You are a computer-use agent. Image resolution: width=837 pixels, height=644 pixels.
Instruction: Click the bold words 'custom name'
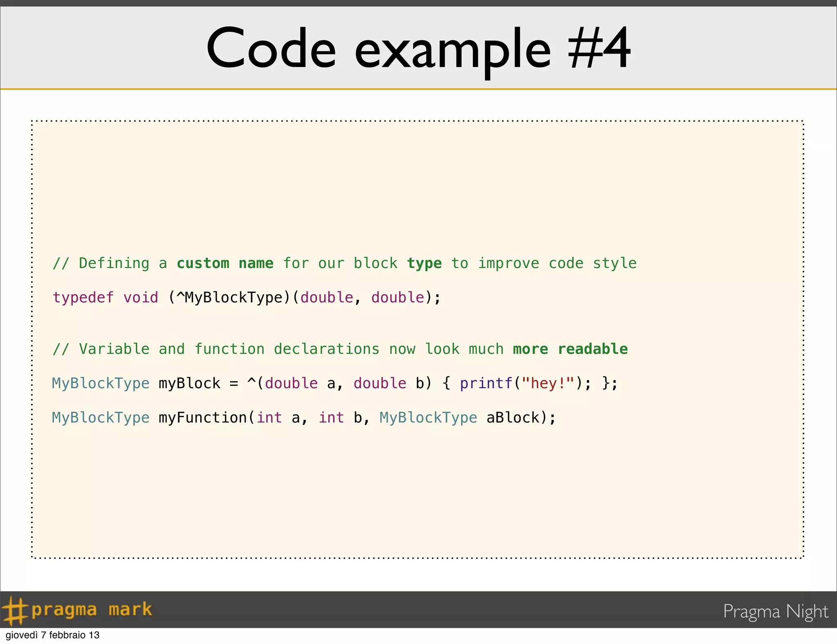225,264
